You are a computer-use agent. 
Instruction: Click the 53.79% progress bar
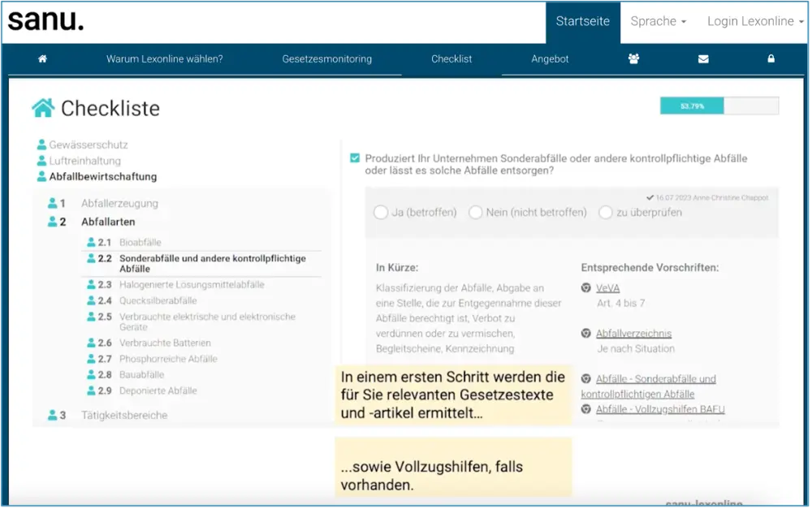click(719, 106)
